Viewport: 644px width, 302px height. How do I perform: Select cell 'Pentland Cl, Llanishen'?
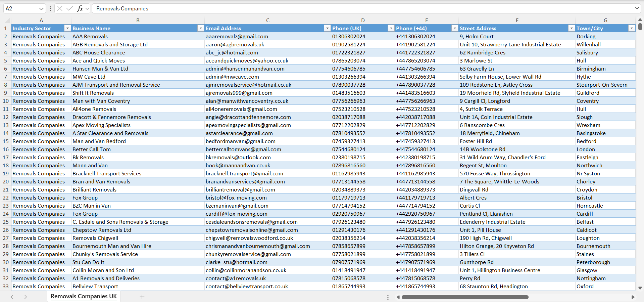click(517, 214)
